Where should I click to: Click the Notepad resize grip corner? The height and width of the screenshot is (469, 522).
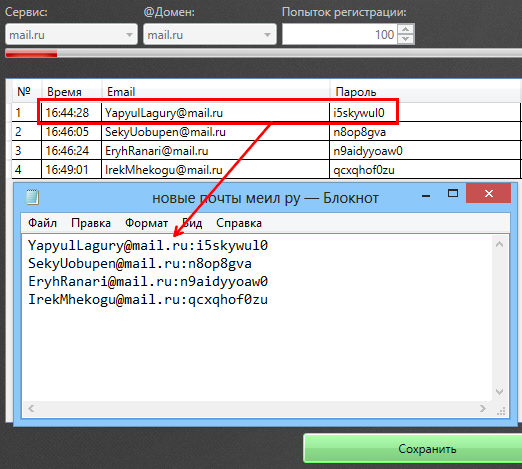(501, 411)
